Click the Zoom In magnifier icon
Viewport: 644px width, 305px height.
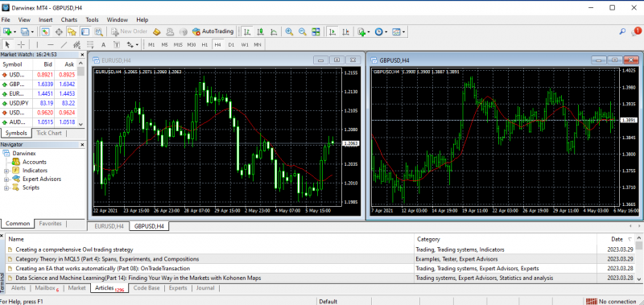(x=289, y=31)
